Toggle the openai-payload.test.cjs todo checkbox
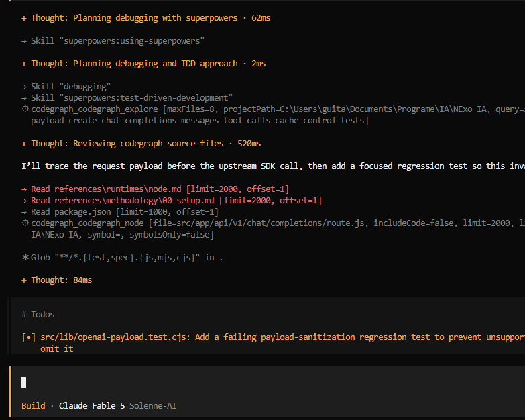The width and height of the screenshot is (525, 420). (x=28, y=337)
